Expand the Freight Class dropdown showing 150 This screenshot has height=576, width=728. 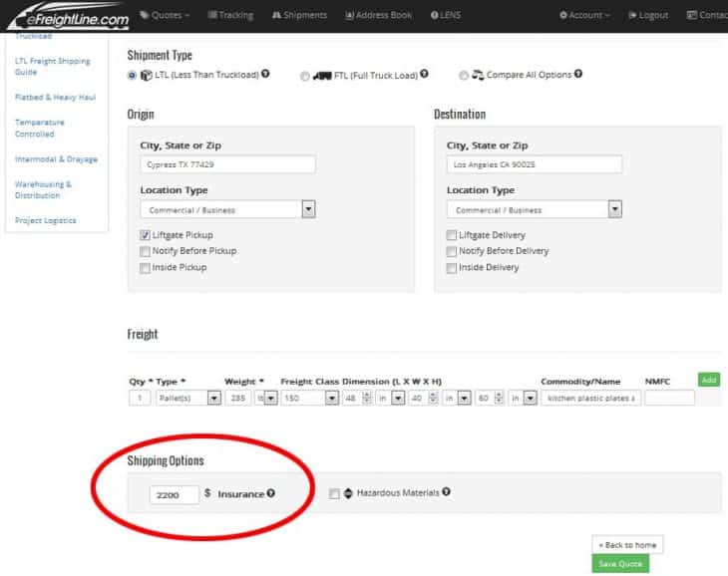tap(330, 398)
